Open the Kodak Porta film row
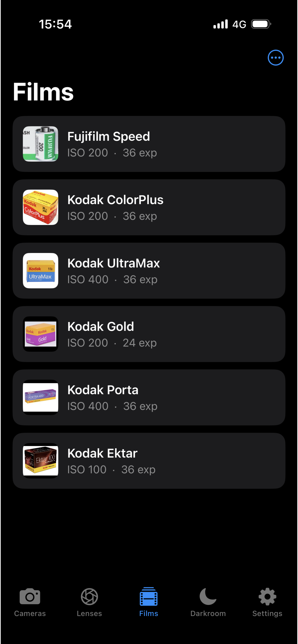This screenshot has height=644, width=298. pos(149,397)
